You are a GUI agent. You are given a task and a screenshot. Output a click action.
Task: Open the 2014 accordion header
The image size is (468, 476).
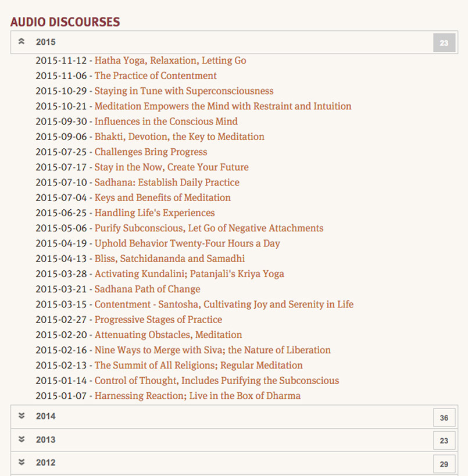point(233,417)
